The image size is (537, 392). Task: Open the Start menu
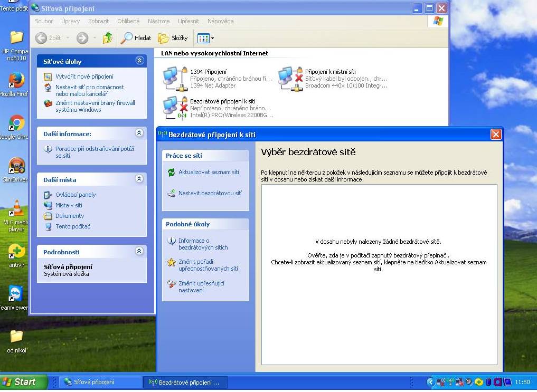click(23, 382)
